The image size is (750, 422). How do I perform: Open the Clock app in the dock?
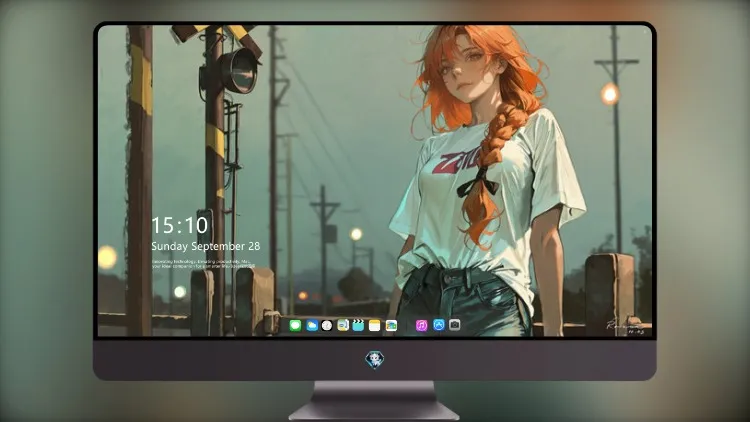click(x=327, y=325)
